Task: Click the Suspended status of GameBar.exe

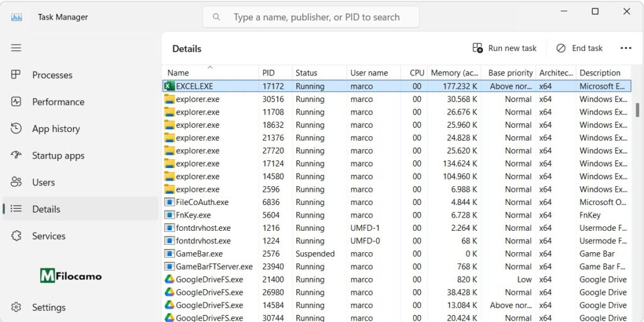Action: [315, 254]
